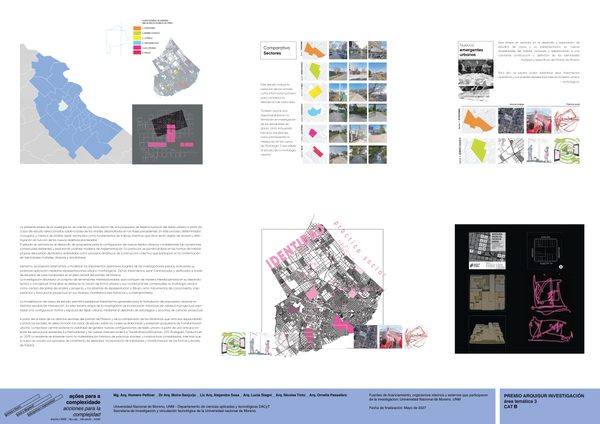600x424 pixels.
Task: Click 'Universidad Nacional de Moreno' affiliation line
Action: coord(191,406)
